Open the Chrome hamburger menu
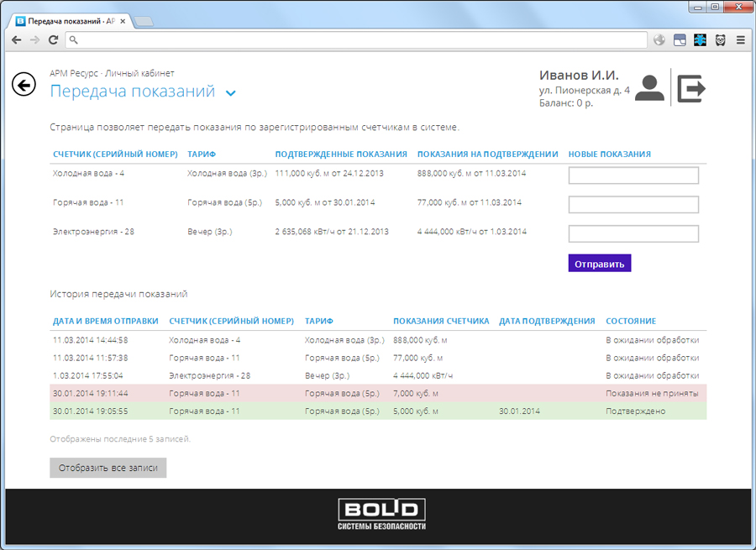 click(740, 39)
